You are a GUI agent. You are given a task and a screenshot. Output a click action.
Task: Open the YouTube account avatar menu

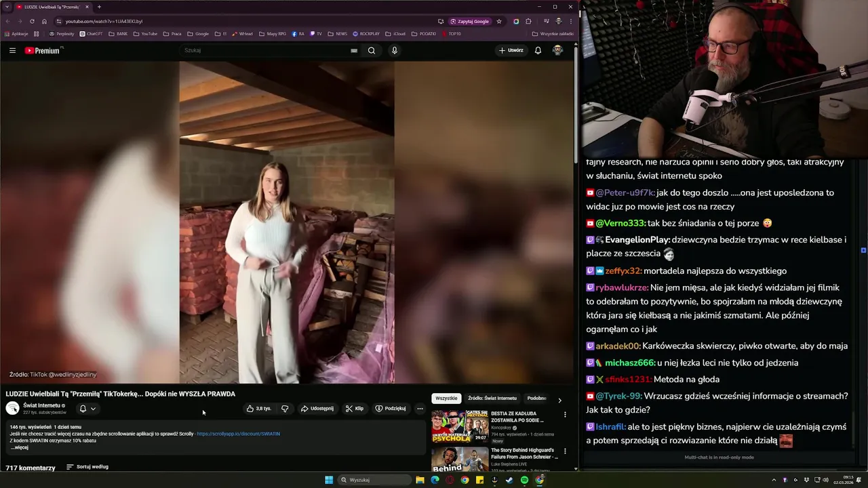[x=557, y=50]
